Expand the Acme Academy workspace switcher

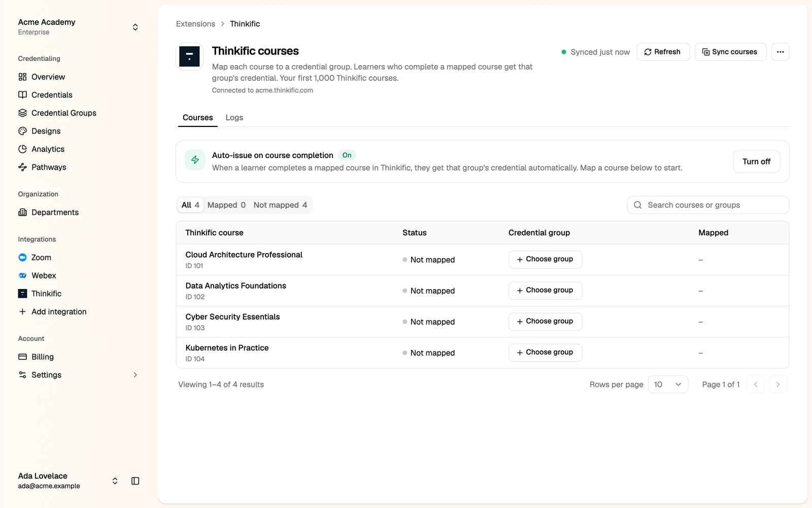pyautogui.click(x=135, y=27)
